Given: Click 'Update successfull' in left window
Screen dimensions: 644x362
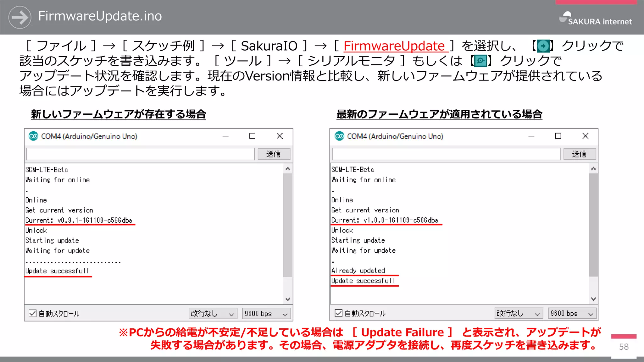Looking at the screenshot, I should pos(57,271).
